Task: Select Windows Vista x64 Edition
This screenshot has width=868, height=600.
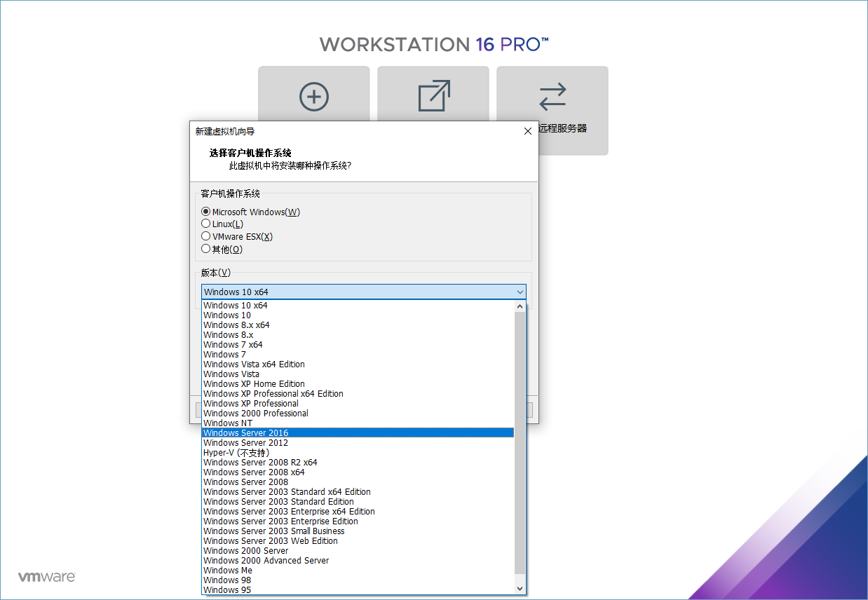Action: coord(358,364)
